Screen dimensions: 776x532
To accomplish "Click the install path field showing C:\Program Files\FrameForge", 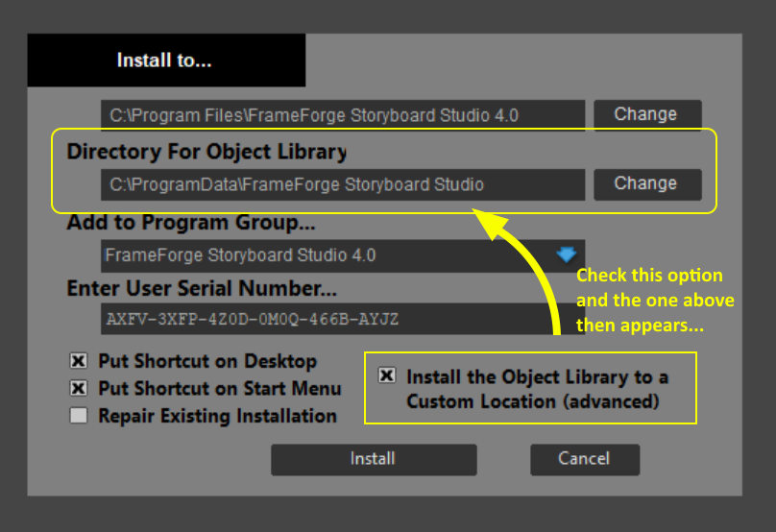I will coord(343,115).
